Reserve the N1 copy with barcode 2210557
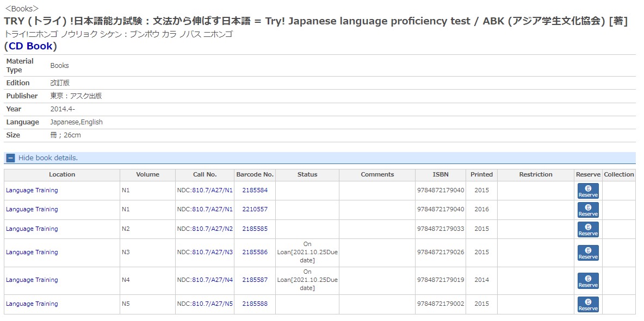Viewport: 644px width, 321px height. 588,210
